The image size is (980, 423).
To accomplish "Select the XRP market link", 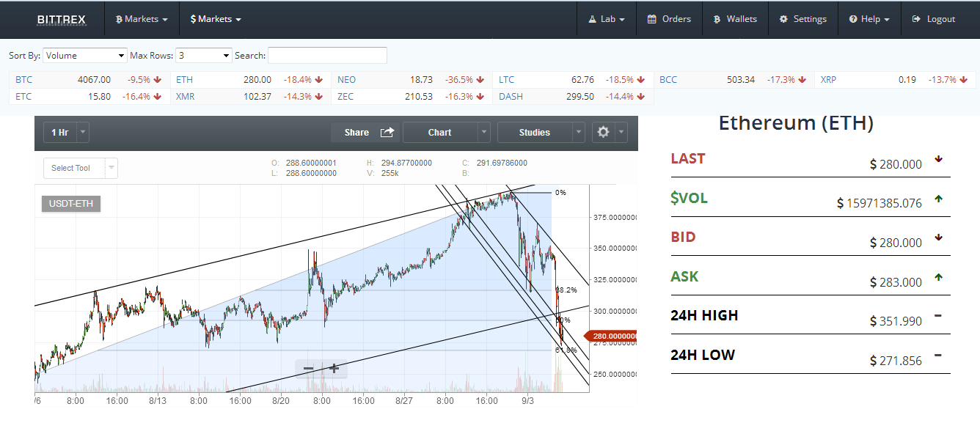I will pyautogui.click(x=828, y=79).
